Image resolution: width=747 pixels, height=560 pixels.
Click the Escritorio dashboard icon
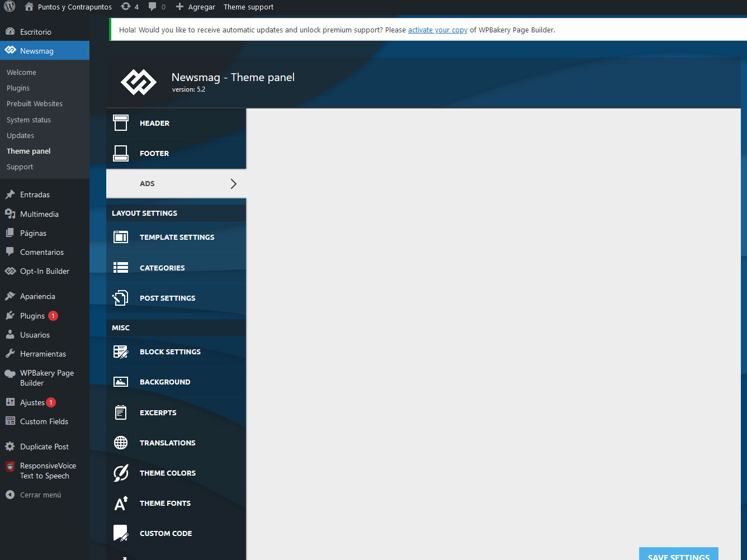[10, 32]
